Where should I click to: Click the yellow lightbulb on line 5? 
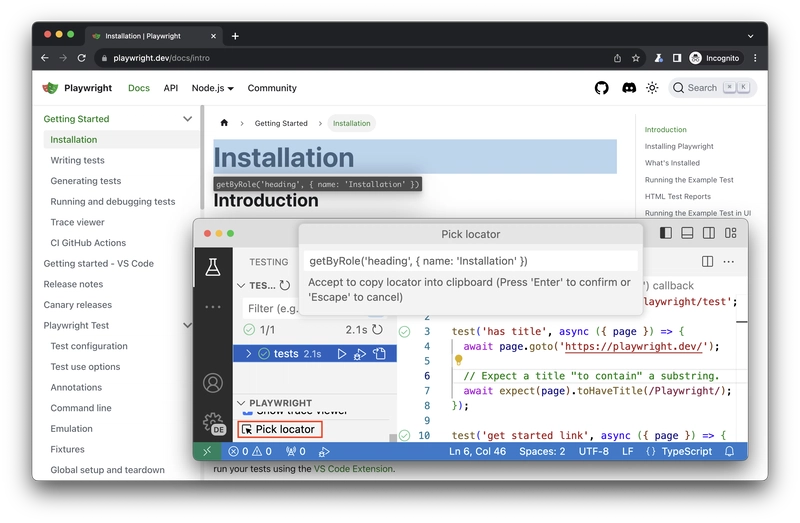(458, 360)
